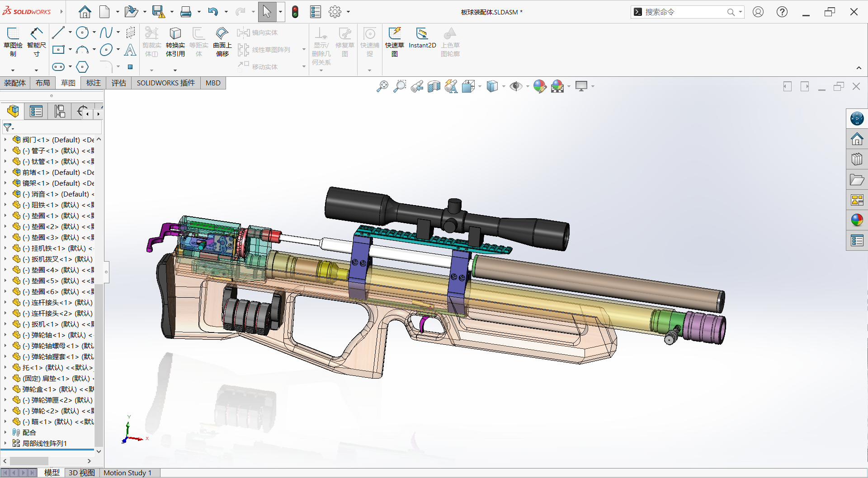868x478 pixels.
Task: Expand 镜架<1> tree node
Action: click(x=5, y=183)
